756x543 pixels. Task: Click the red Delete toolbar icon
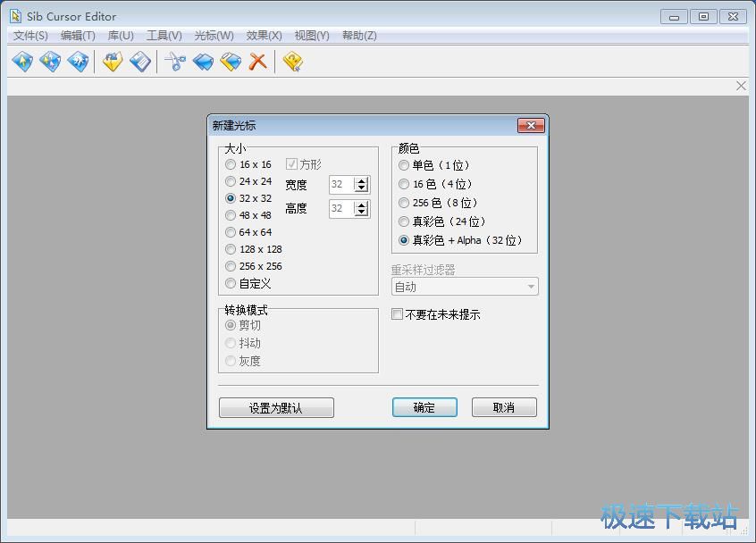(x=258, y=61)
